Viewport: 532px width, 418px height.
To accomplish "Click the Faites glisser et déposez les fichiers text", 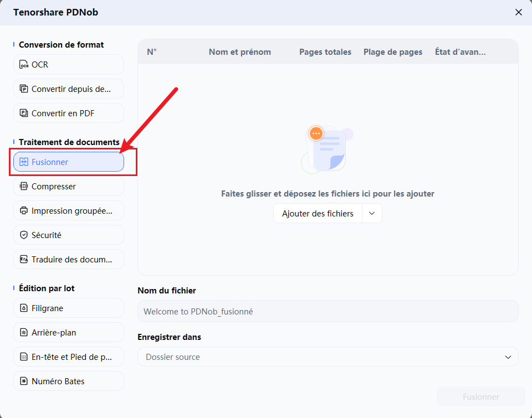I will pyautogui.click(x=328, y=194).
